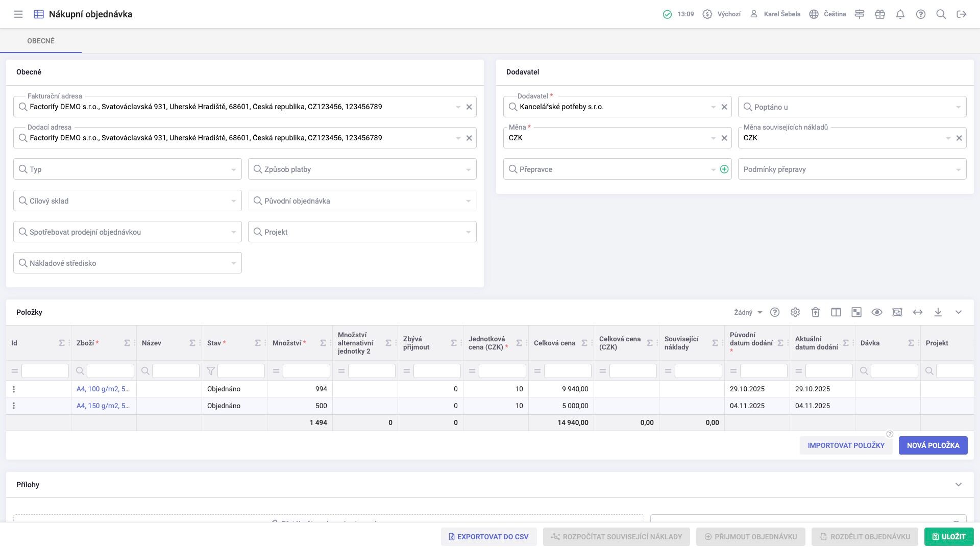Viewport: 980px width, 551px height.
Task: Clear the Dodavatel field selection
Action: (x=724, y=107)
